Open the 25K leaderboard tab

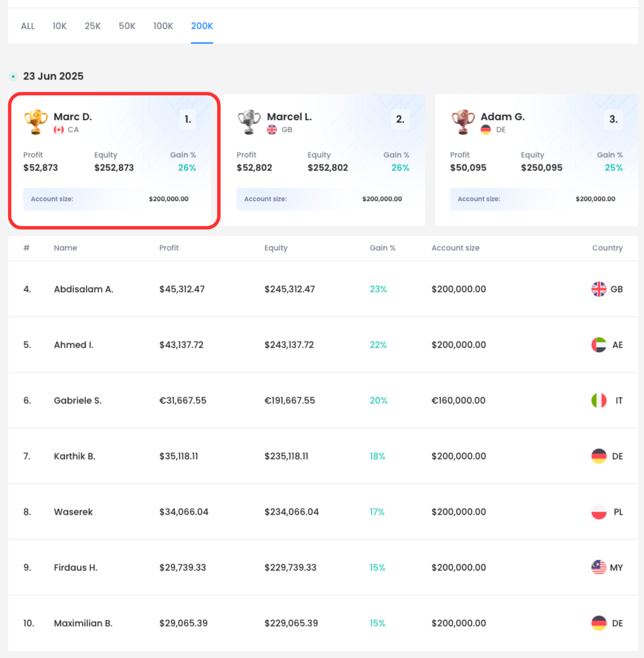click(x=93, y=26)
